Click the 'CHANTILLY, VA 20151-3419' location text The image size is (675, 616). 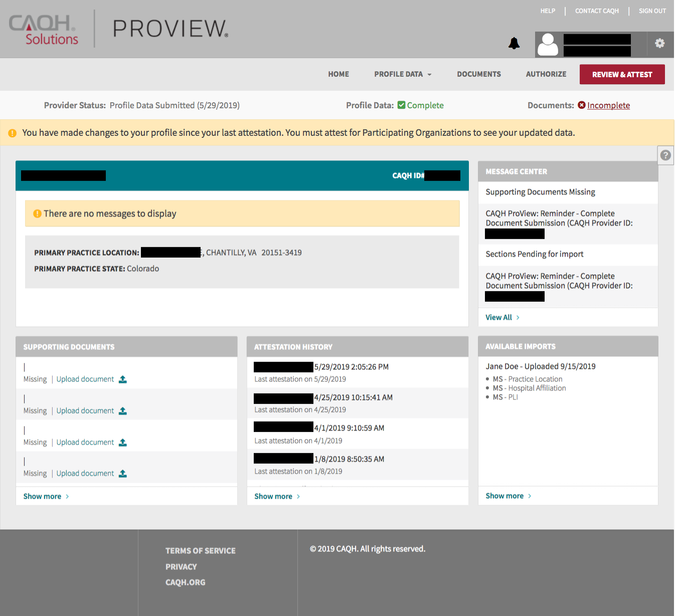coord(254,253)
